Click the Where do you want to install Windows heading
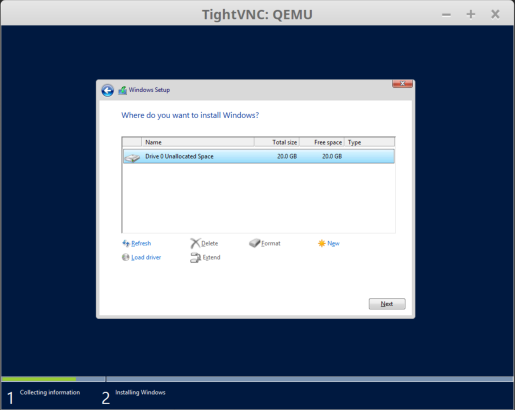The image size is (515, 410). pyautogui.click(x=190, y=115)
